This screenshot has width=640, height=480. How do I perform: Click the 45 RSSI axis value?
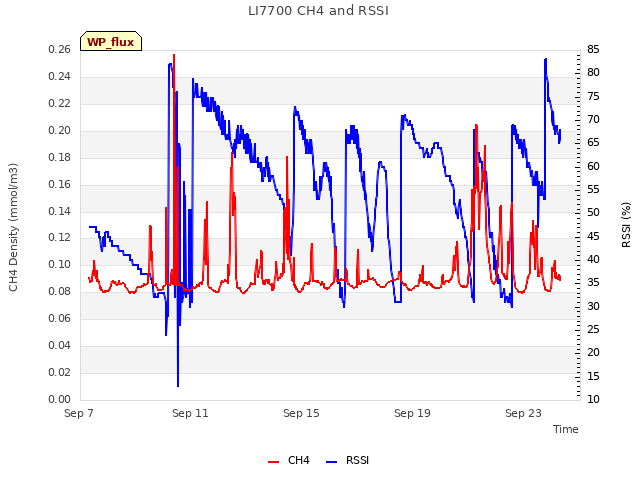click(593, 236)
